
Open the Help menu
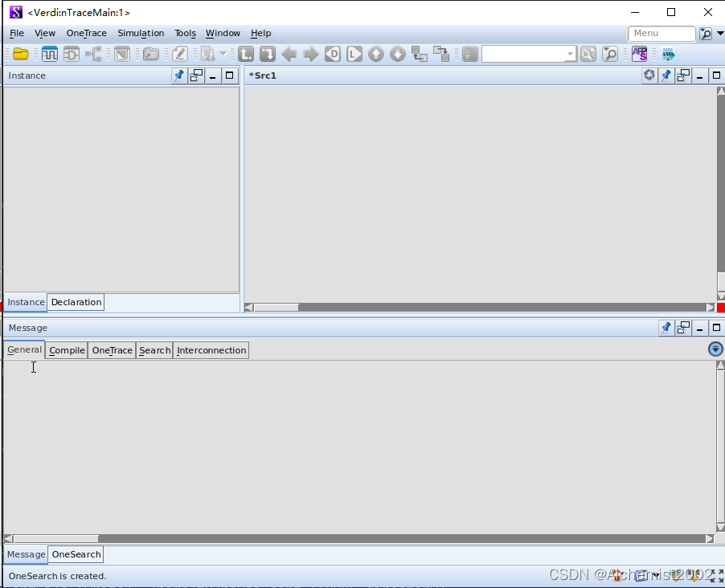260,33
